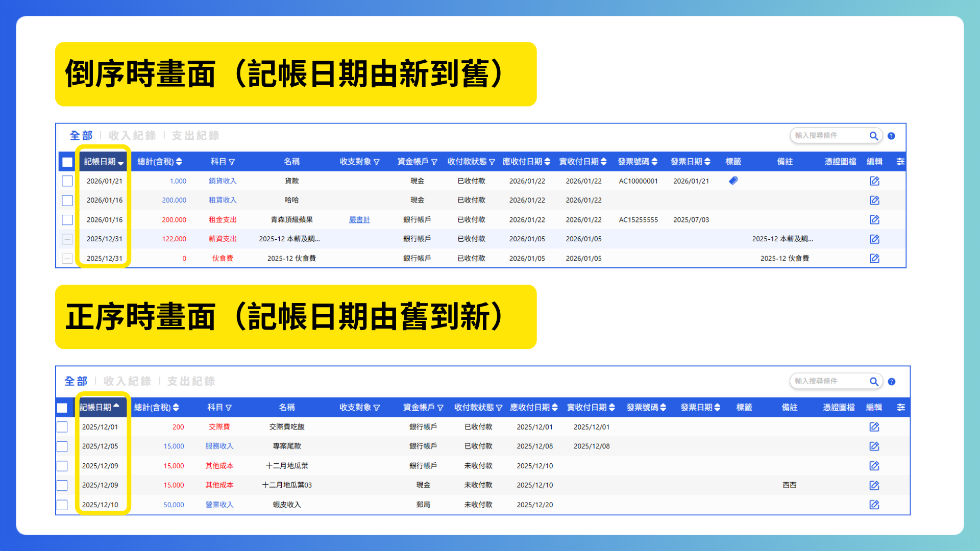Edit the 蝦皮收入 row with pencil icon

874,505
